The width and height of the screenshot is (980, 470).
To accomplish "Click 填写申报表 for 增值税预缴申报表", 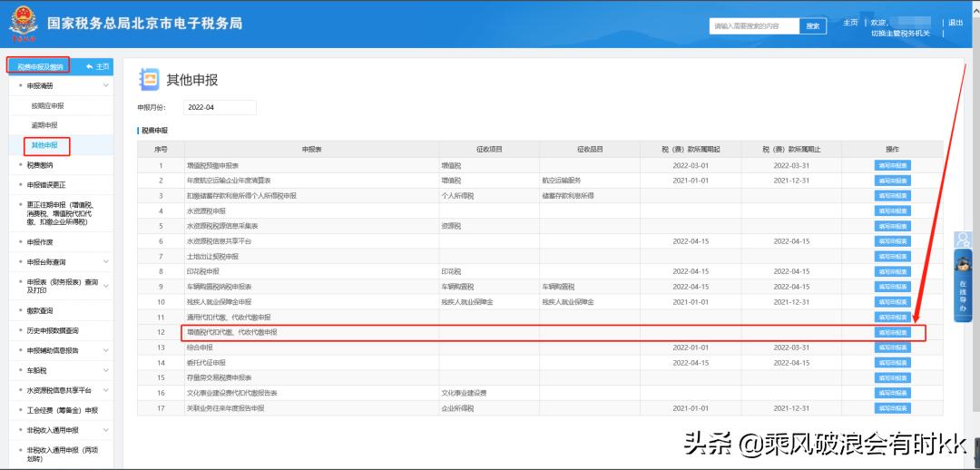I will coord(893,165).
